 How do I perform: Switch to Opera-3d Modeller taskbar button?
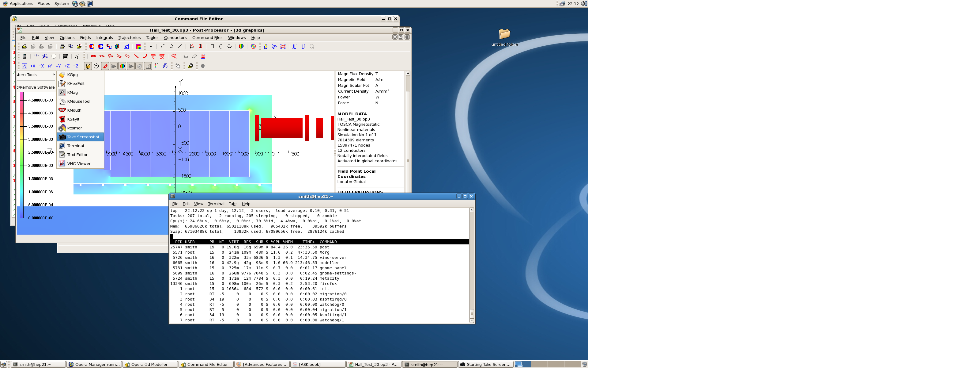(x=149, y=365)
